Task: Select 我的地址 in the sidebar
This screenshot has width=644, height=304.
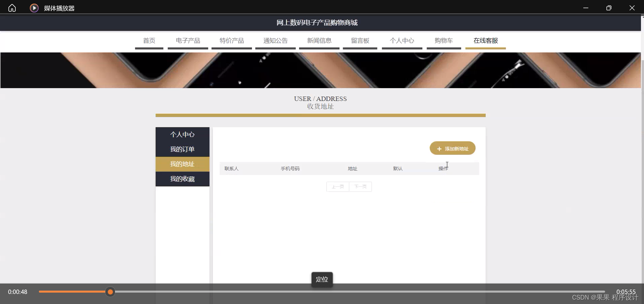Action: click(182, 164)
